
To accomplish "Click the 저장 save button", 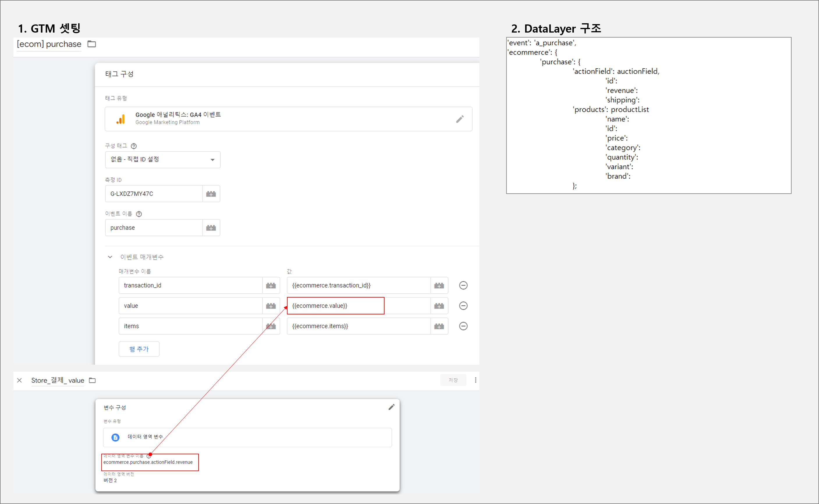I will (x=453, y=380).
